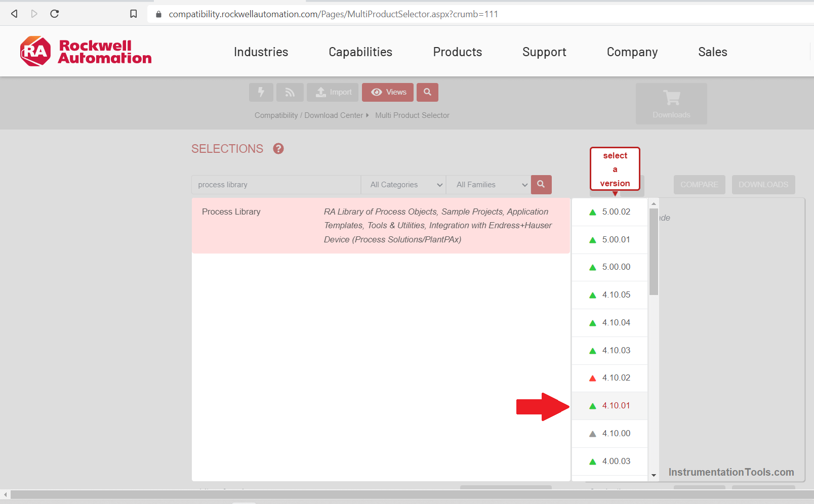Click the Multi Product Selector breadcrumb
The width and height of the screenshot is (814, 504).
pos(412,115)
